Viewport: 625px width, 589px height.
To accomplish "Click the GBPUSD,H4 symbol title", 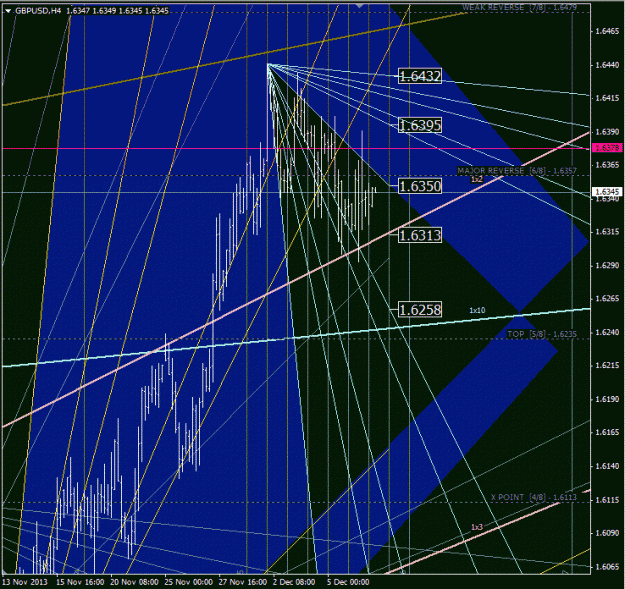I will point(38,11).
